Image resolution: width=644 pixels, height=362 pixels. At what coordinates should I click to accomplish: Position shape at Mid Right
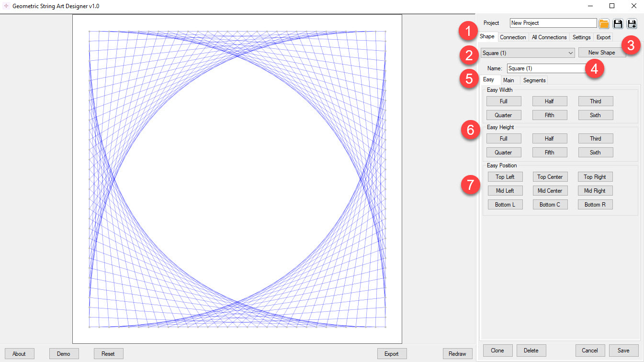595,191
